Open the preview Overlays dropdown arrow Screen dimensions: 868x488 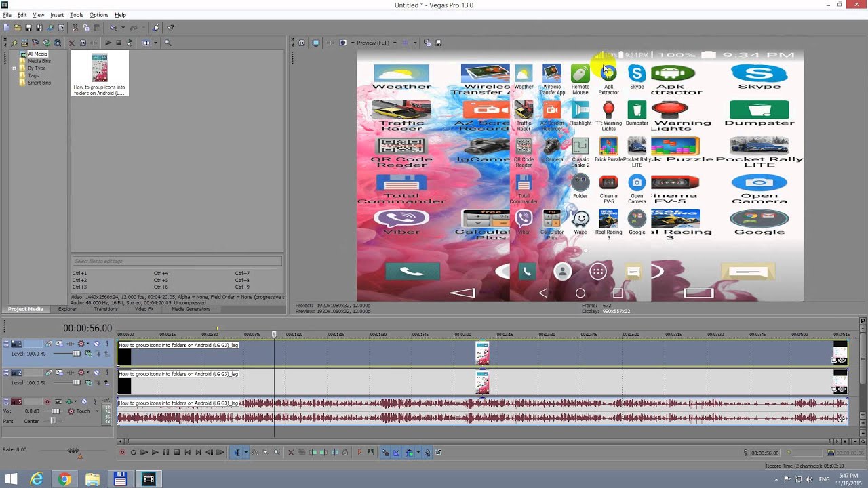tap(415, 43)
